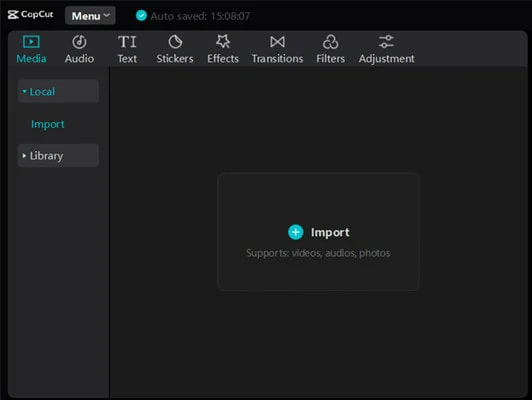Image resolution: width=532 pixels, height=400 pixels.
Task: Click the CapCut logo icon
Action: click(x=13, y=15)
